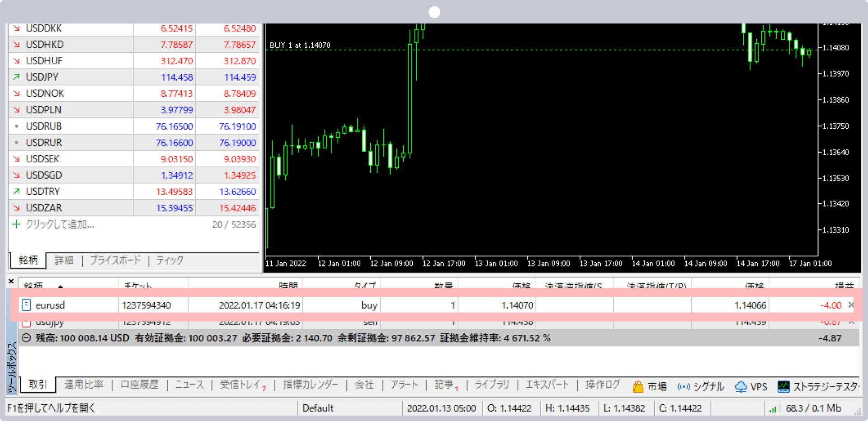Open the 受信トレイ tab
Screen dimensions: 868x421
tap(243, 385)
